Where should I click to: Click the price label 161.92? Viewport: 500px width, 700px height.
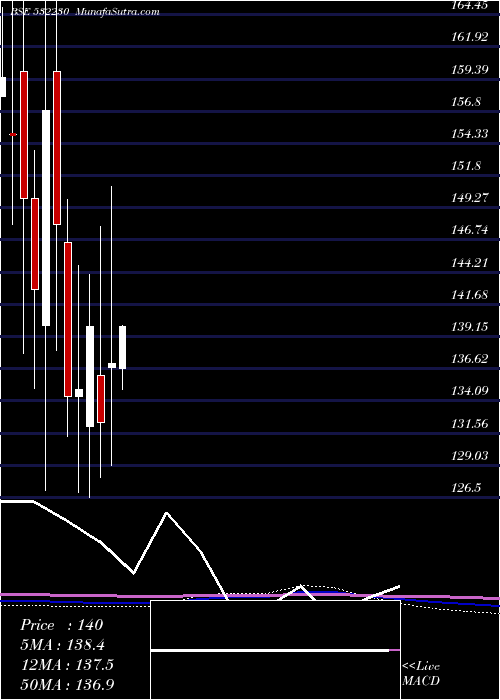click(470, 37)
